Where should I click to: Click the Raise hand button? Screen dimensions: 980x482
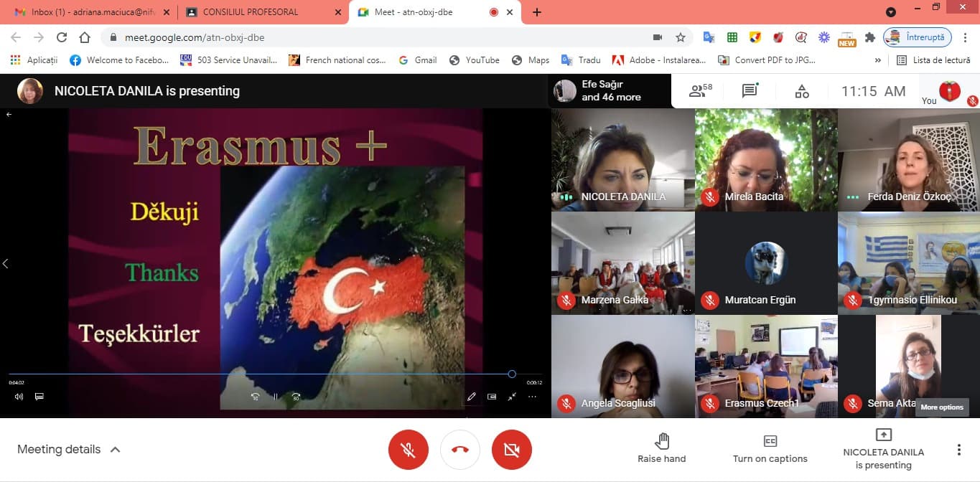click(x=662, y=448)
